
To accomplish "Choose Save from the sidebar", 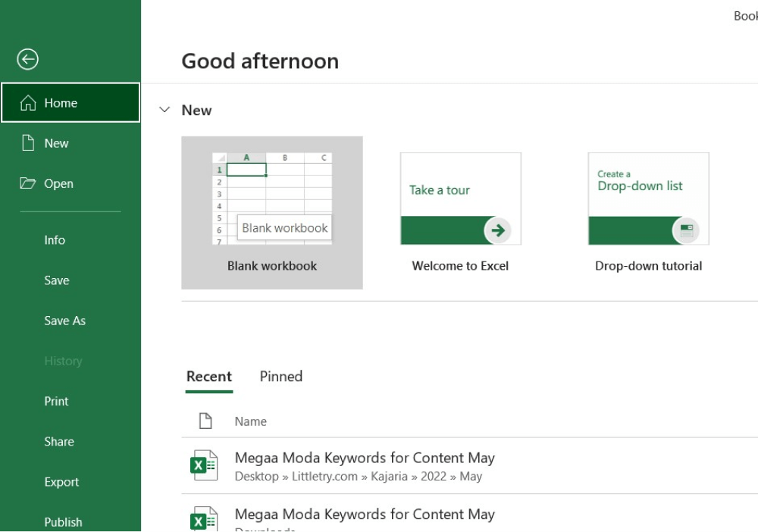I will click(70, 280).
